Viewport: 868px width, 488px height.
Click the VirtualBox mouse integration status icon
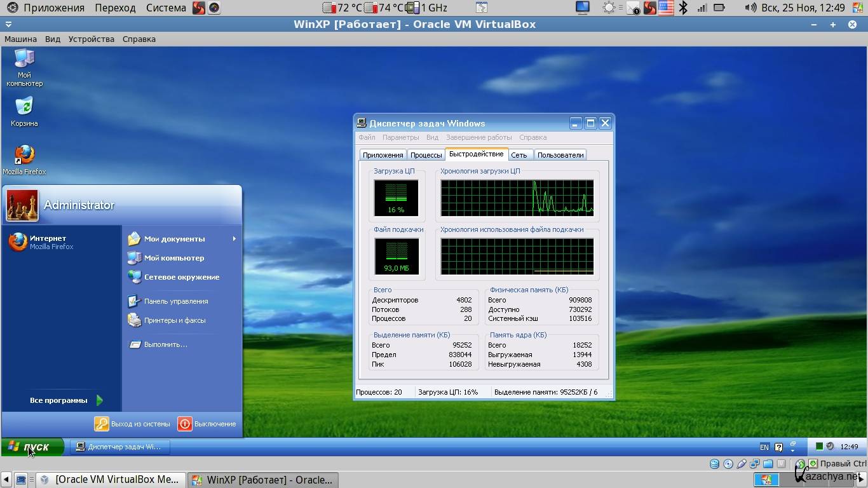(x=801, y=464)
